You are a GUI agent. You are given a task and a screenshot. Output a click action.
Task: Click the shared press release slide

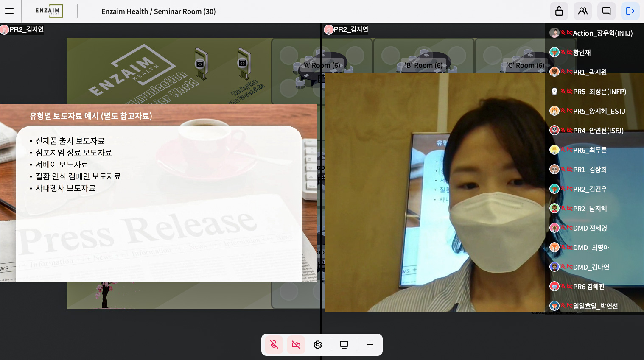[x=159, y=193]
